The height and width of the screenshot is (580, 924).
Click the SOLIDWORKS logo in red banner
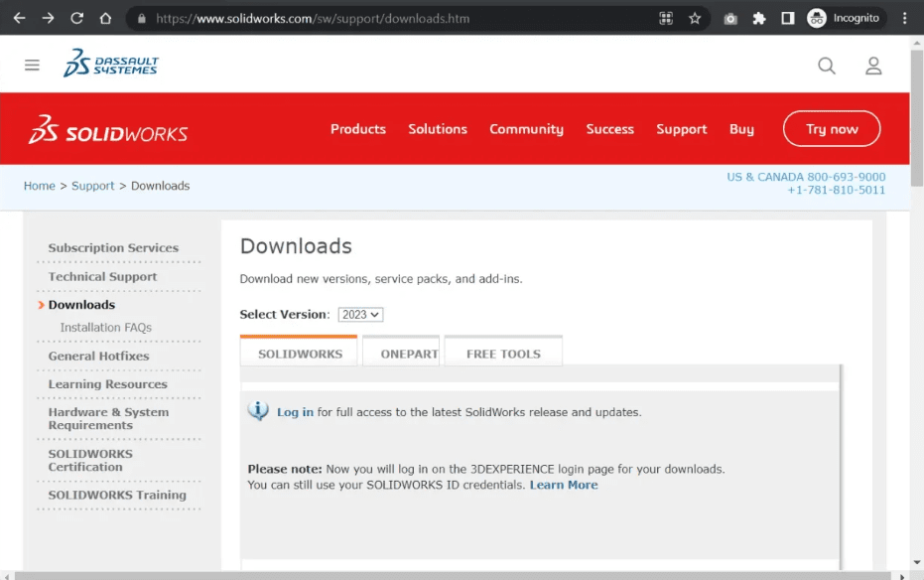point(108,130)
